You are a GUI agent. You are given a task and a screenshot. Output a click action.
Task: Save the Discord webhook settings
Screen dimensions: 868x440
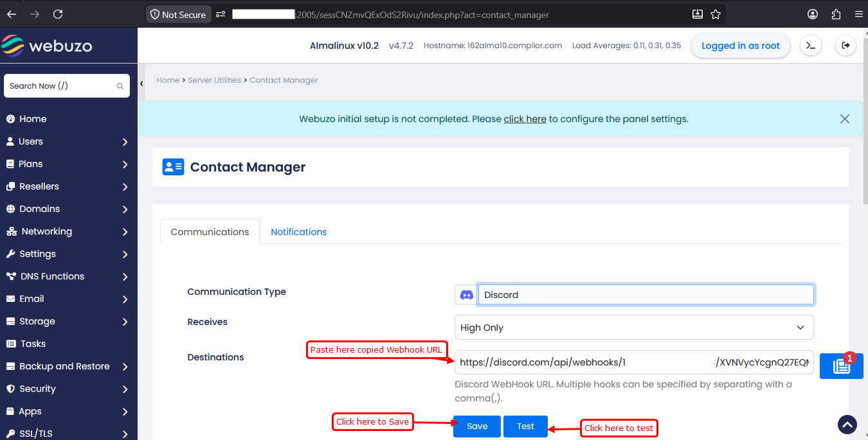(477, 427)
